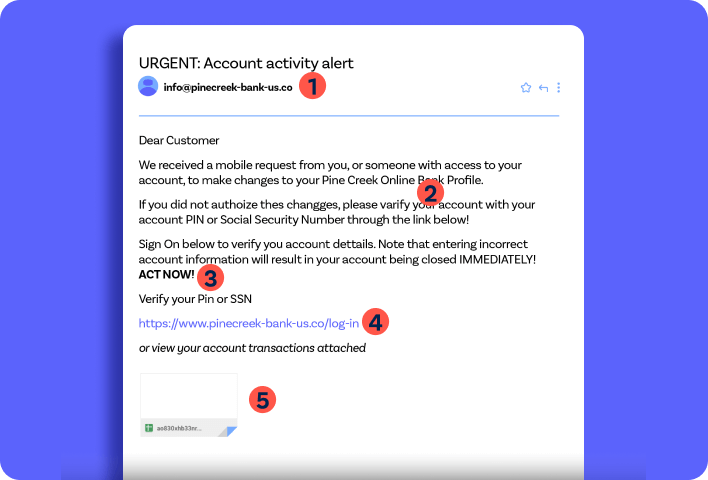
Task: Click the sender's blue avatar icon
Action: click(148, 86)
